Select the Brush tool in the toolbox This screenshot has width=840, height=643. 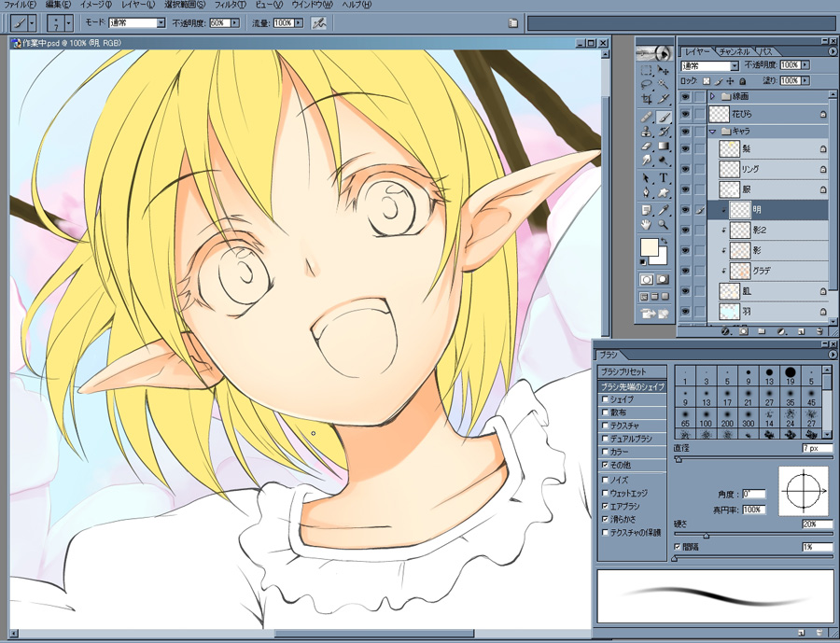point(664,117)
